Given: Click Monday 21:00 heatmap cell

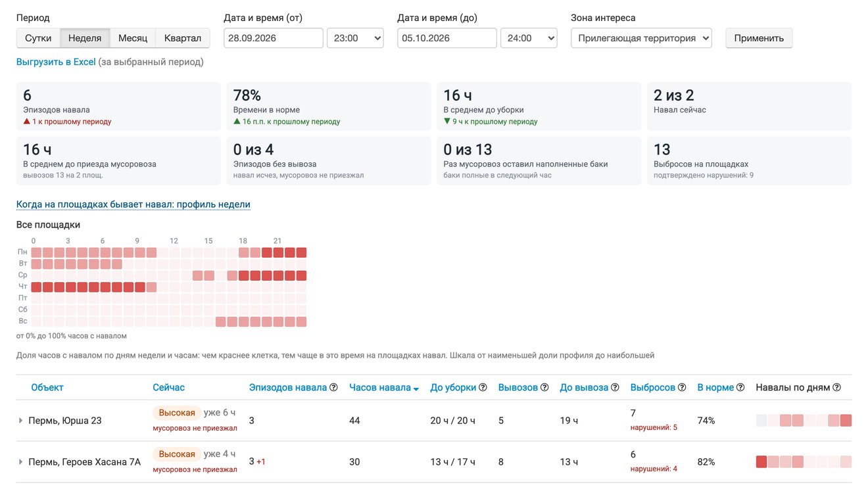Looking at the screenshot, I should click(x=278, y=252).
